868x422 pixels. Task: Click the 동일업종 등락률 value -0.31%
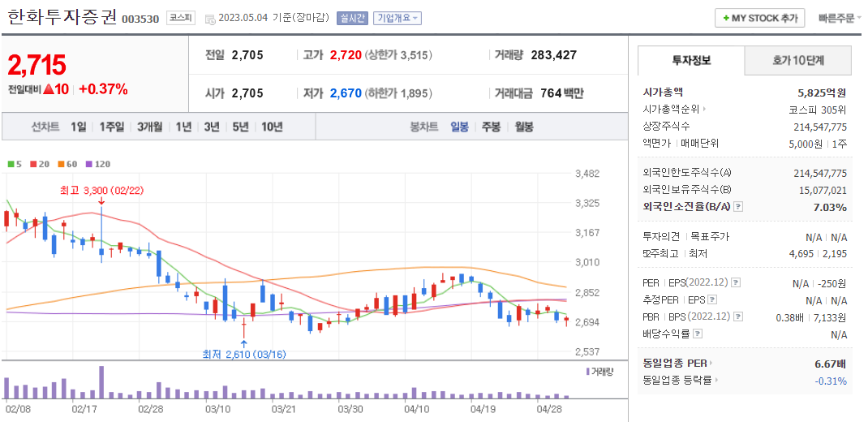[831, 381]
